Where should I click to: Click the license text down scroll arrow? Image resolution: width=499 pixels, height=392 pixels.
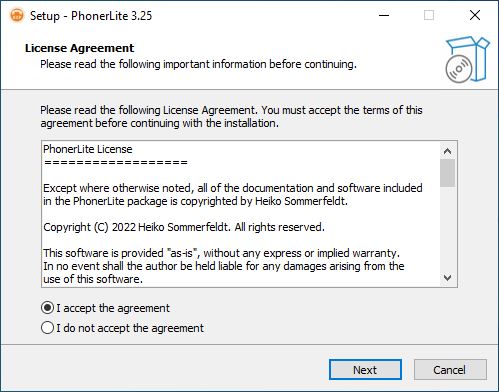click(x=448, y=277)
